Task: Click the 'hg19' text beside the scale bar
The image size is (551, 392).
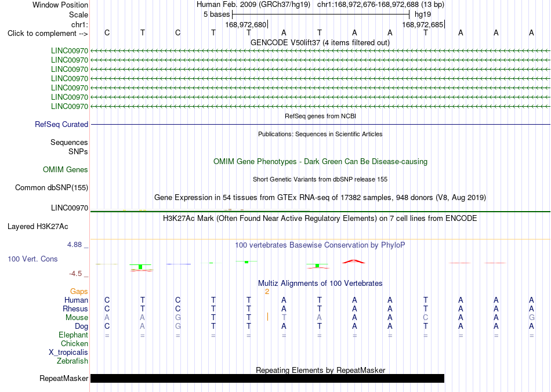Action: pos(423,14)
